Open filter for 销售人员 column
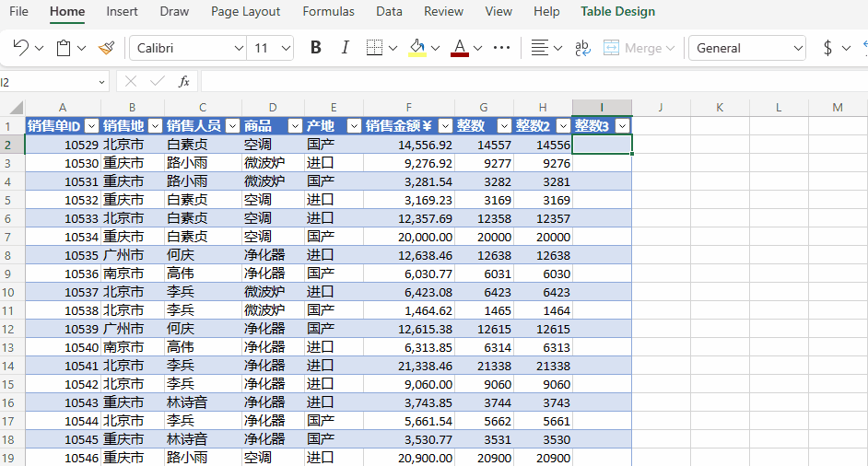868x466 pixels. (x=232, y=126)
